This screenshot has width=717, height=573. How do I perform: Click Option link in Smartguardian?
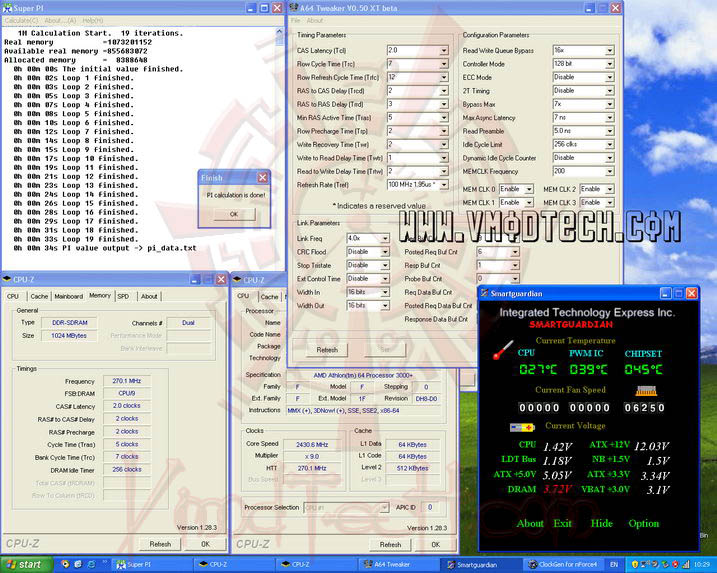[644, 524]
